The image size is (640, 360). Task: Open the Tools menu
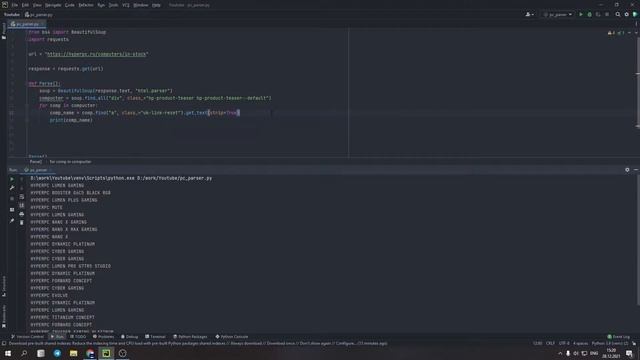pos(113,5)
